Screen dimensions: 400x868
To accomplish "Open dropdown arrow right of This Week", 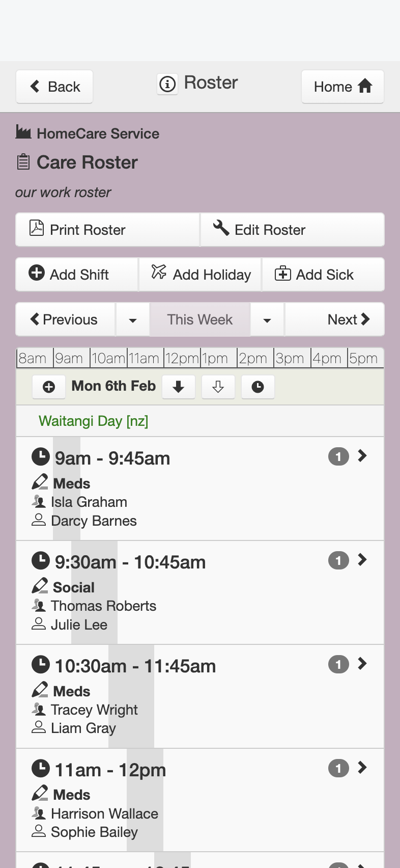I will (x=267, y=320).
